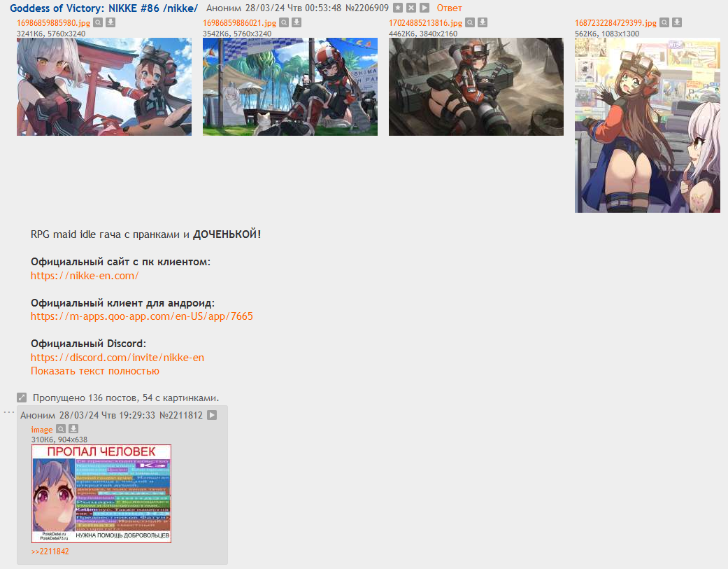The height and width of the screenshot is (569, 728).
Task: Click the hide thread X icon in header
Action: point(411,8)
